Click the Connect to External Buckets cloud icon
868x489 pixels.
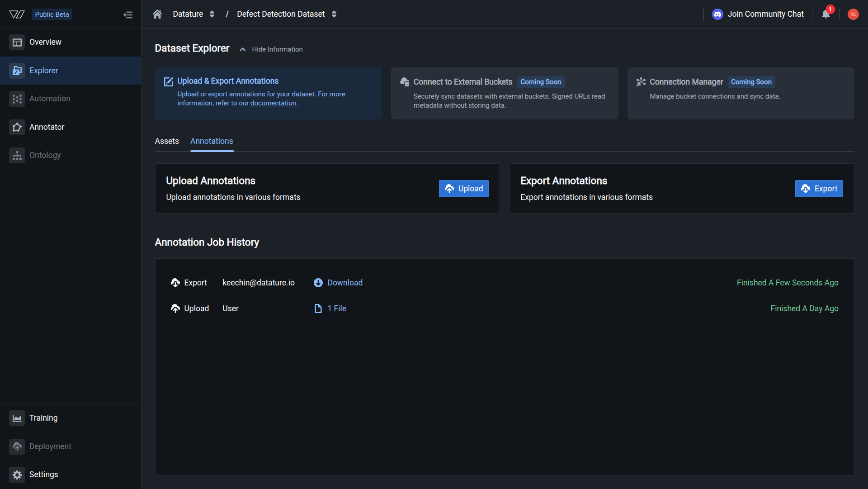coord(405,81)
